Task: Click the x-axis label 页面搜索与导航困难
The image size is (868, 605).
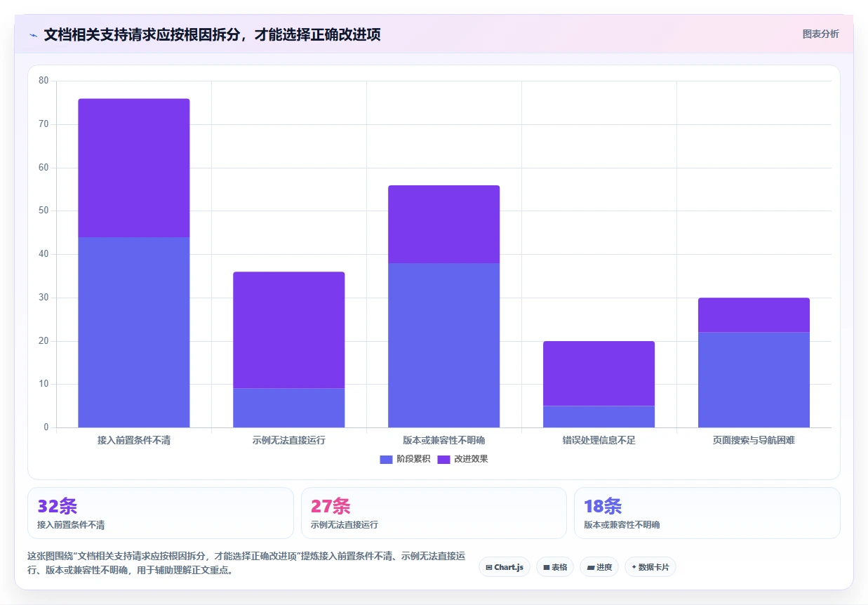Action: tap(754, 441)
